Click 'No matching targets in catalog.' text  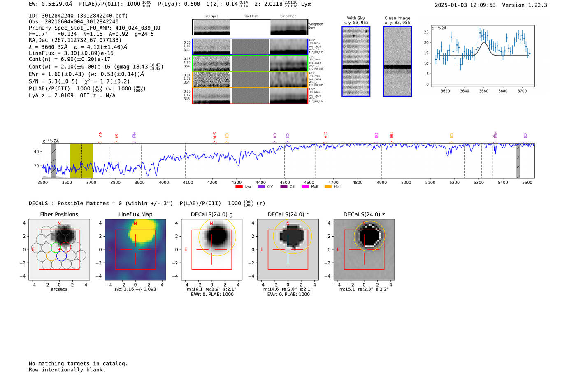pos(78,364)
